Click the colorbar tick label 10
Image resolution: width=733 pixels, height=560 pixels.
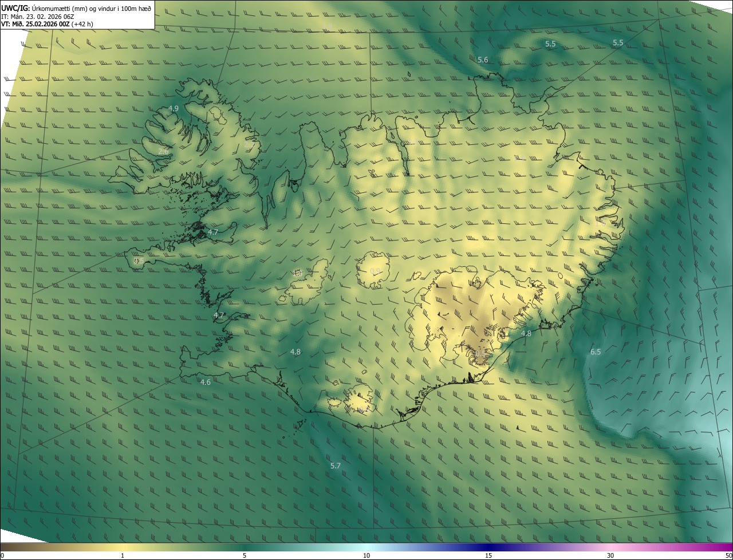click(366, 555)
